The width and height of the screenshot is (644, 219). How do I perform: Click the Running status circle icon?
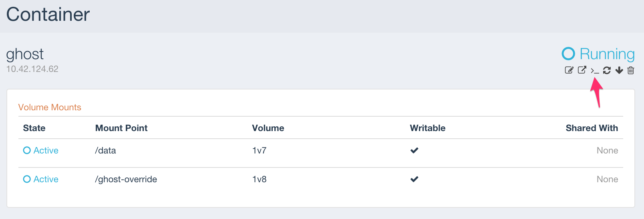point(568,54)
